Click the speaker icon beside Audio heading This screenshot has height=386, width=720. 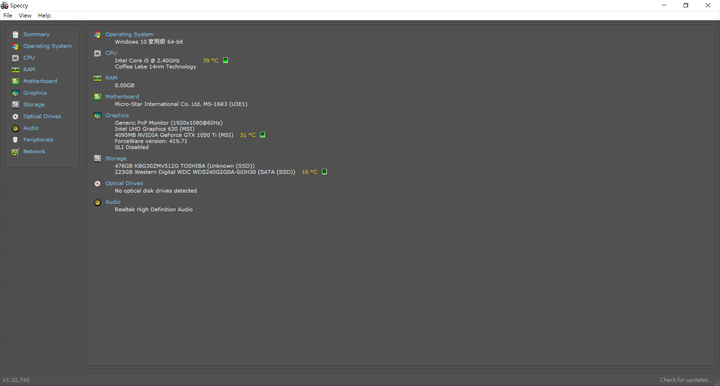97,202
